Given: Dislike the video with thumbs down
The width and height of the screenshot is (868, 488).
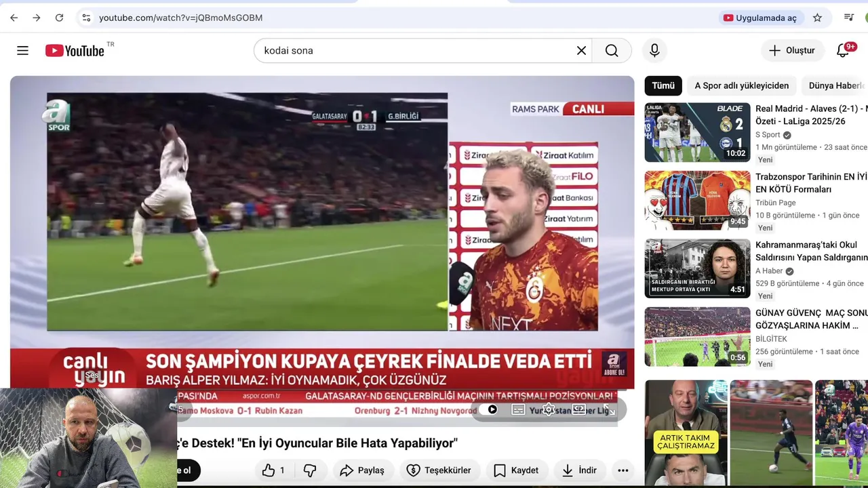Looking at the screenshot, I should (310, 470).
